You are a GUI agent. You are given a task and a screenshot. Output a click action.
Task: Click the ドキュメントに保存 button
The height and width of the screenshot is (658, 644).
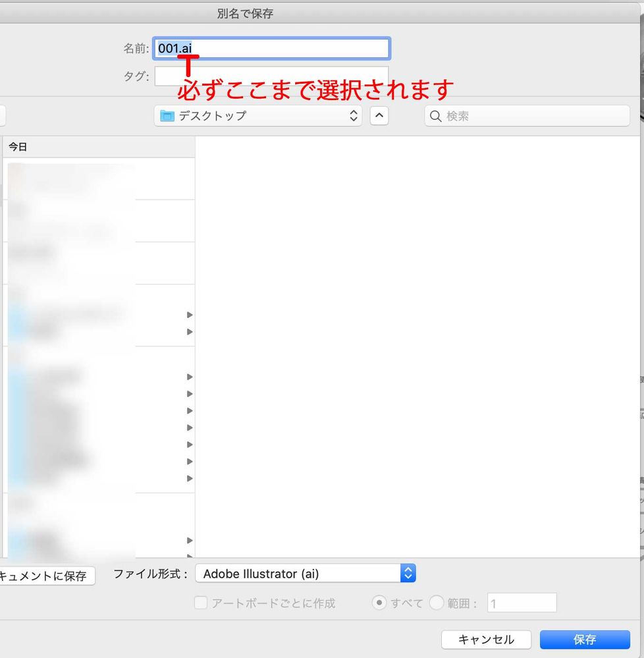[x=46, y=576]
